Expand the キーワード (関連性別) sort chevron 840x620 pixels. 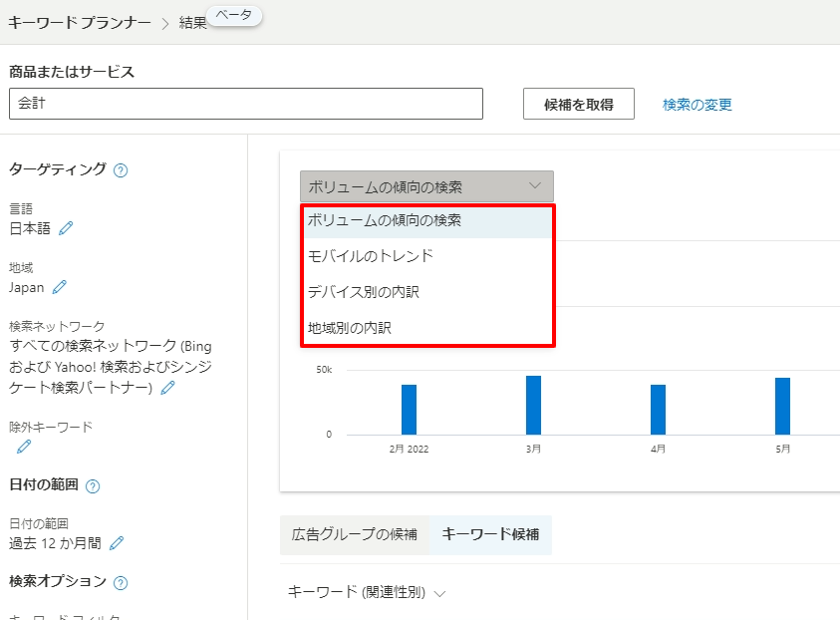pyautogui.click(x=439, y=593)
